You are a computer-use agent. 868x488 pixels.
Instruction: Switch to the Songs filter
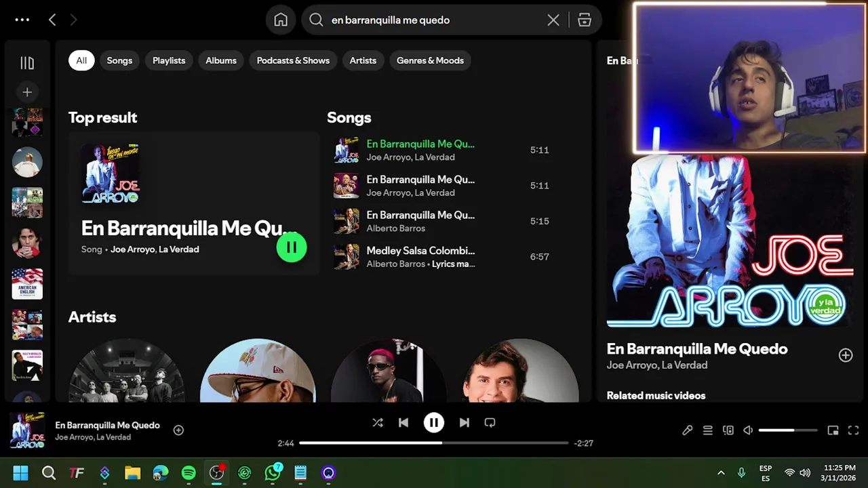[x=119, y=60]
